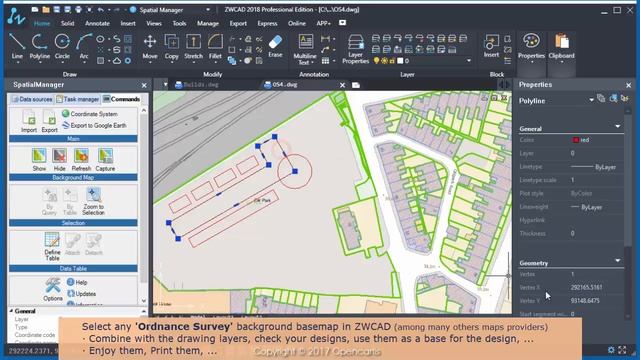This screenshot has height=360, width=640.
Task: Click the new drawing tab button
Action: pyautogui.click(x=356, y=85)
